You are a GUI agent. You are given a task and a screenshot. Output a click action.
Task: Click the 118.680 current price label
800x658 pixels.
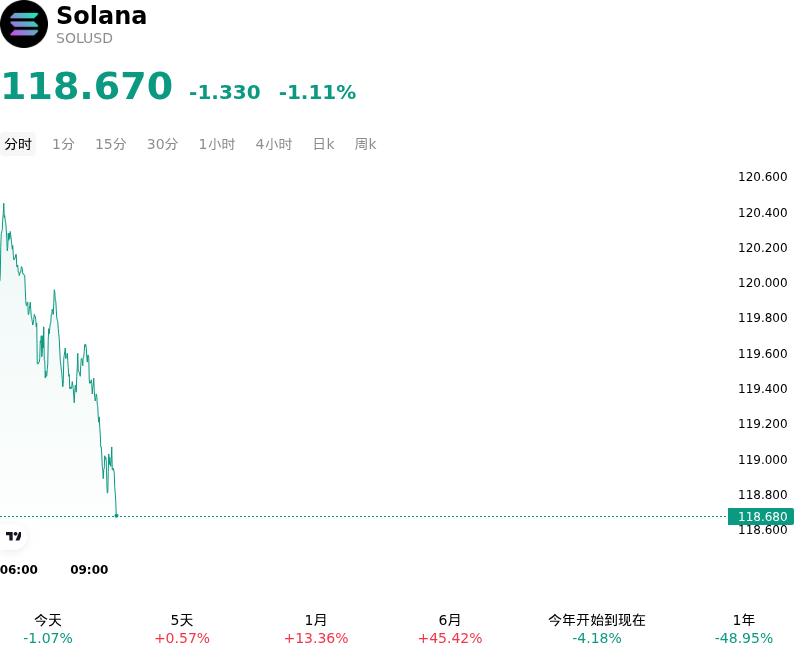pos(761,516)
